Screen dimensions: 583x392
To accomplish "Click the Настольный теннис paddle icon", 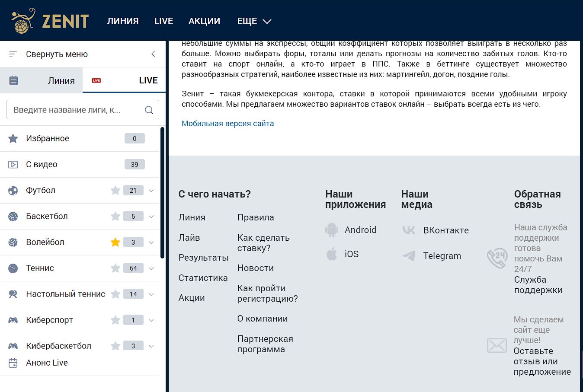I will click(x=13, y=294).
